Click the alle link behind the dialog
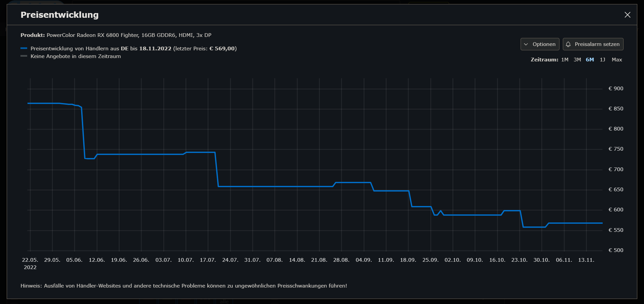This screenshot has width=644, height=304. tap(223, 302)
